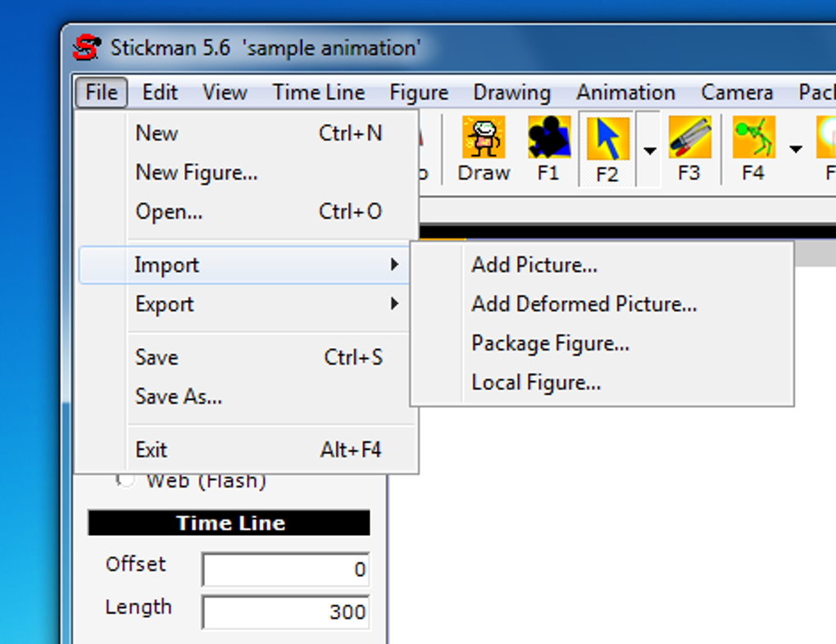Expand the Import submenu arrow
The image size is (836, 644).
click(x=394, y=265)
